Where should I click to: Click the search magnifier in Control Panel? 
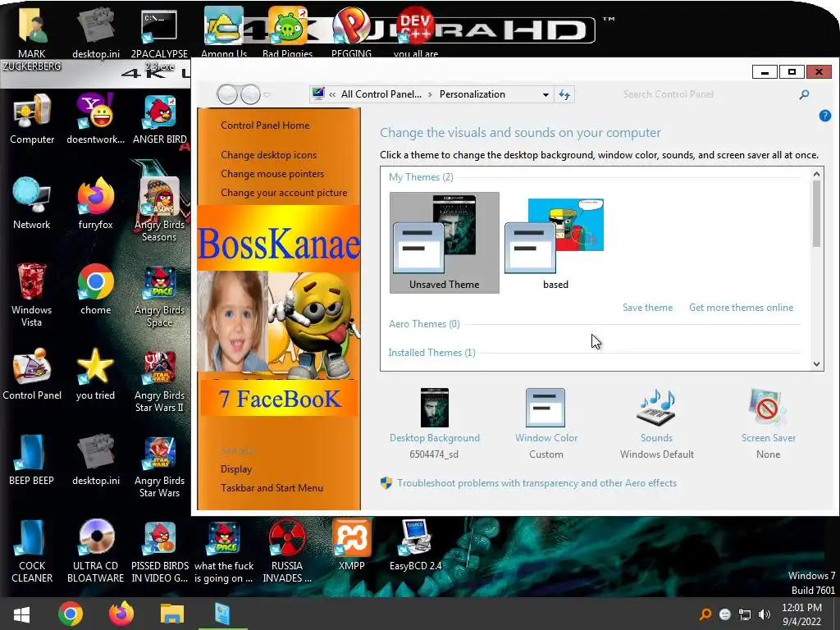(804, 95)
